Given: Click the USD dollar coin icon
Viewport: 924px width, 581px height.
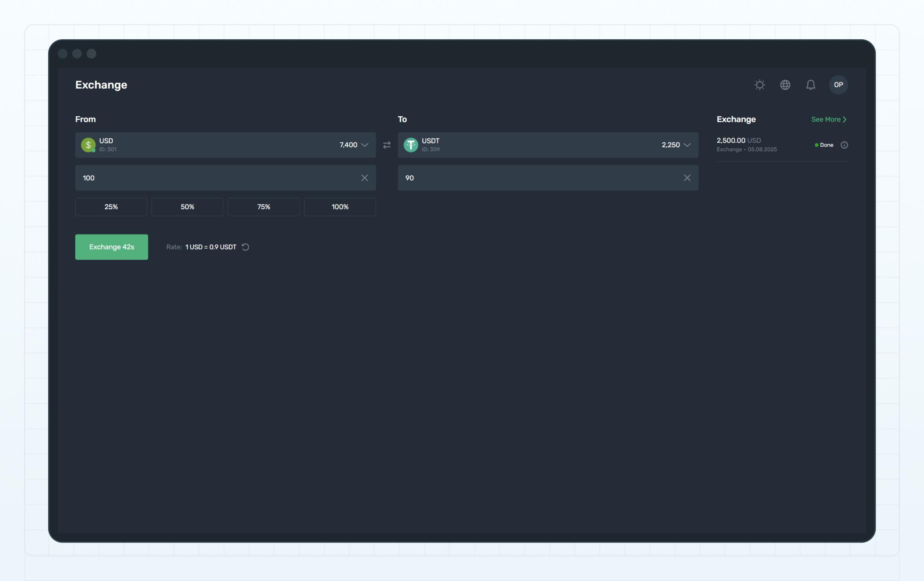Looking at the screenshot, I should 88,145.
